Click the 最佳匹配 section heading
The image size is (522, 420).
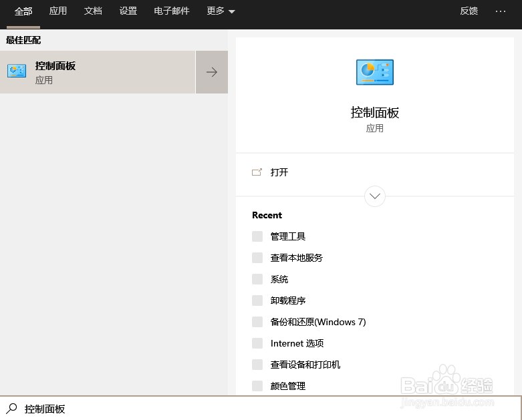tap(23, 40)
